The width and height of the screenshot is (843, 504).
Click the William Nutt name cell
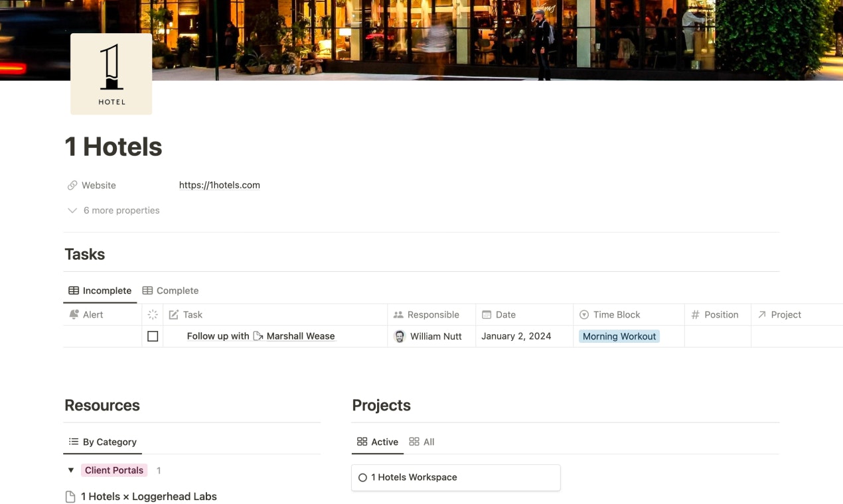click(436, 336)
